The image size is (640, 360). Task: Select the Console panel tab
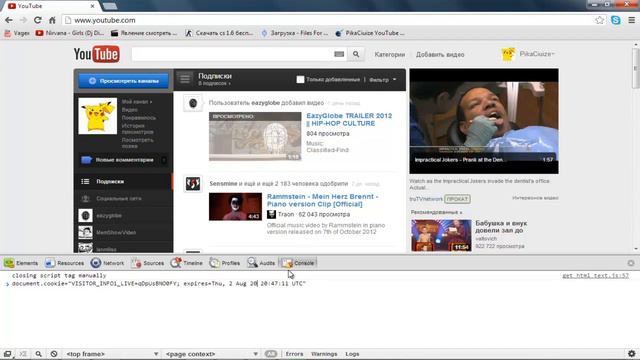(x=298, y=263)
